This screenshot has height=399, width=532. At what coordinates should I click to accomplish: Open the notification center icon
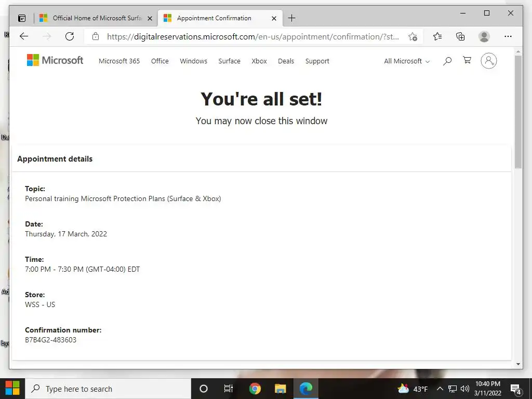coord(516,389)
